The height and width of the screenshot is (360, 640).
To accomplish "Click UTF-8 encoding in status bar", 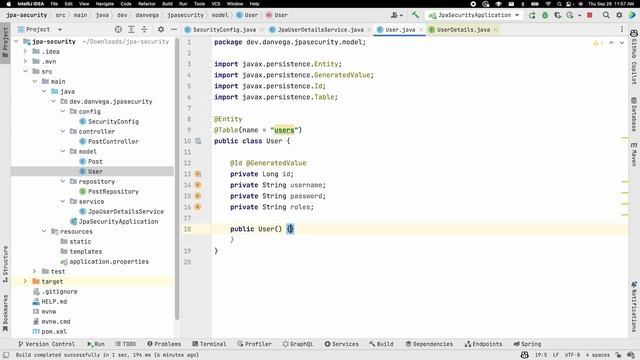I will click(x=572, y=355).
